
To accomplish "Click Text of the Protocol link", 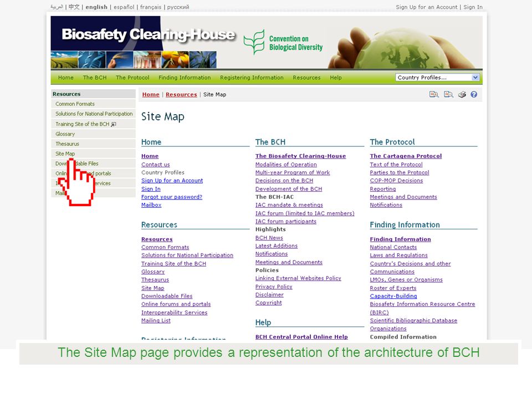I will [396, 164].
